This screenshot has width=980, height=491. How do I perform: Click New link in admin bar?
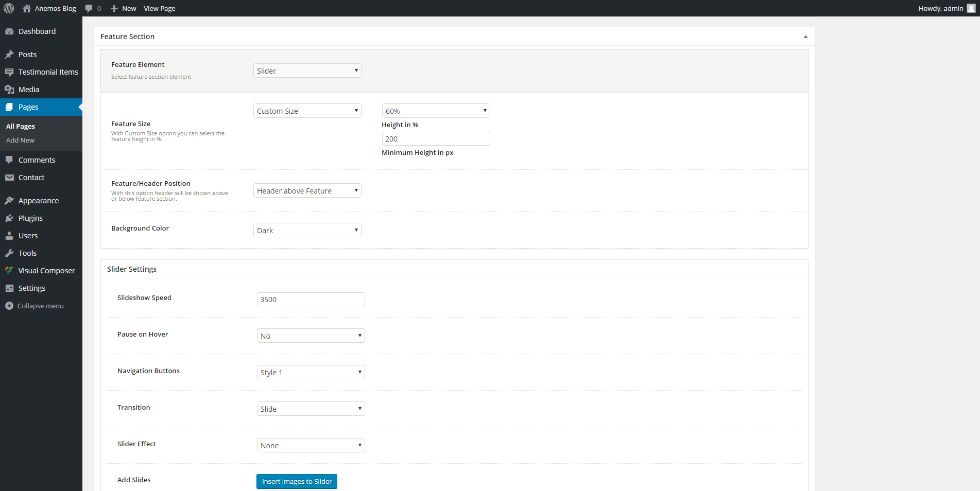(129, 8)
